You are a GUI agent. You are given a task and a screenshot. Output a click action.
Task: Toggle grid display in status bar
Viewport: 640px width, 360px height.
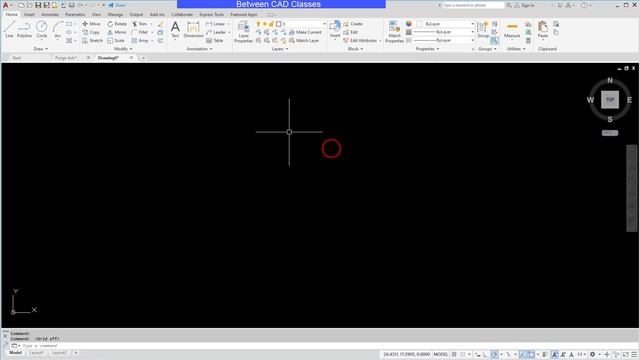[454, 354]
